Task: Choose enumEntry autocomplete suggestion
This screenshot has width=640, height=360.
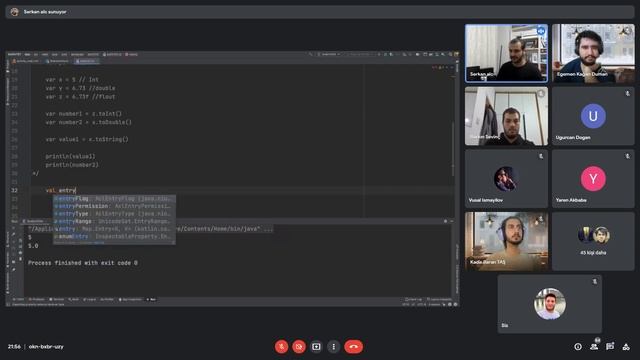Action: tap(114, 236)
